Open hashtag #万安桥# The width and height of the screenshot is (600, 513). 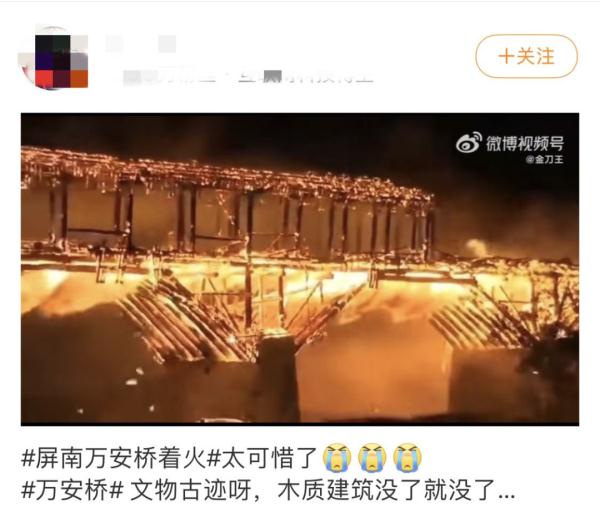72,490
